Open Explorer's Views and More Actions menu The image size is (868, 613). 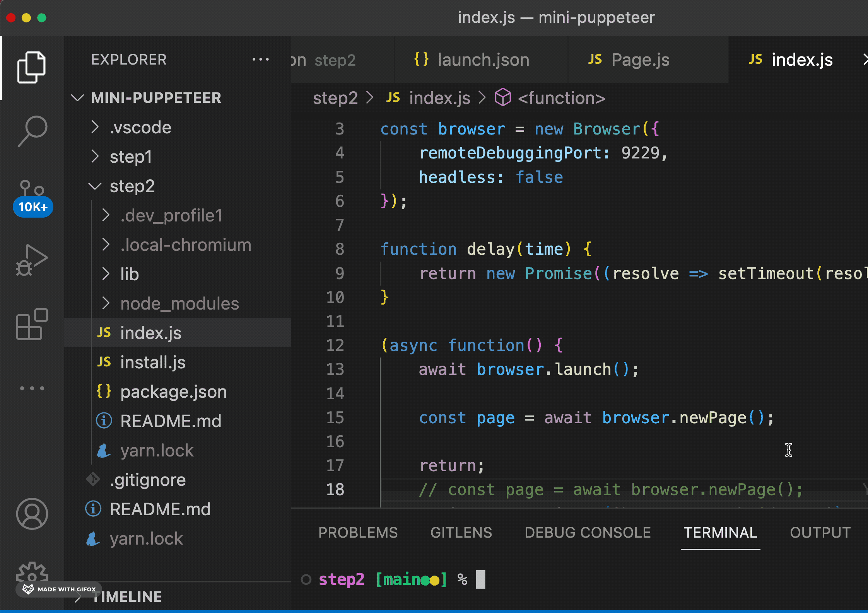(x=260, y=60)
